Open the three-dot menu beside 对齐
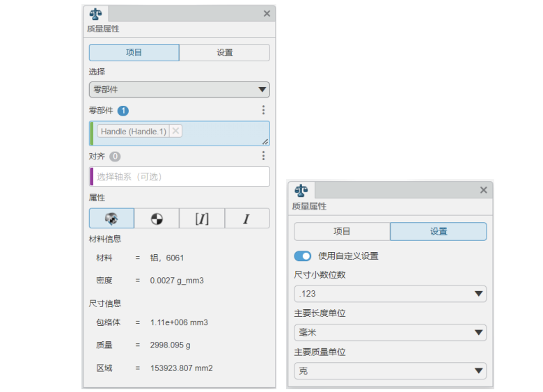 point(263,157)
